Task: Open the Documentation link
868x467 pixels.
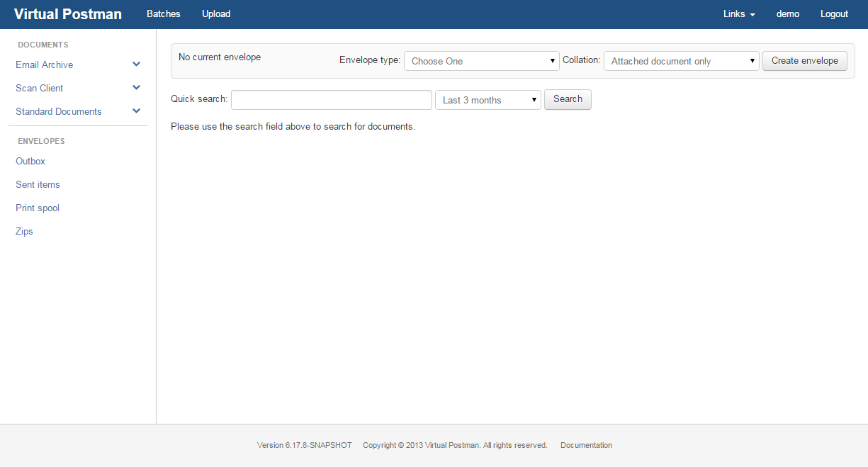Action: 586,445
